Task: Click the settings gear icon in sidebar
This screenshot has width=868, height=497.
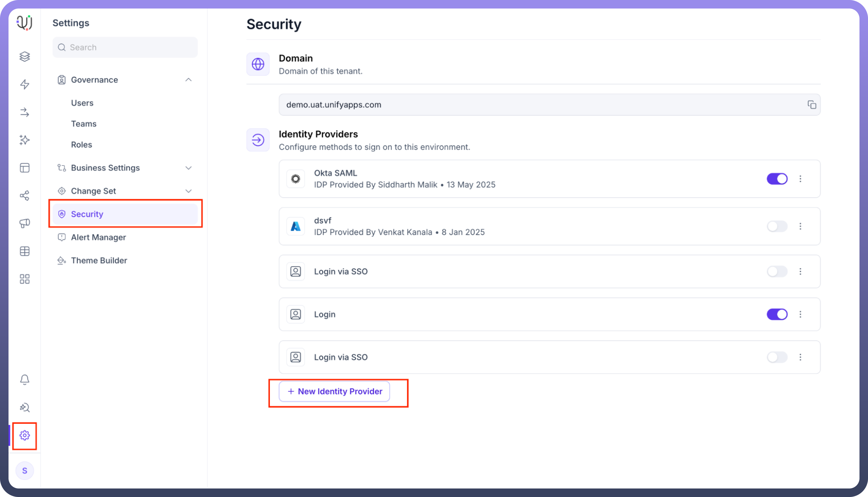Action: point(24,435)
